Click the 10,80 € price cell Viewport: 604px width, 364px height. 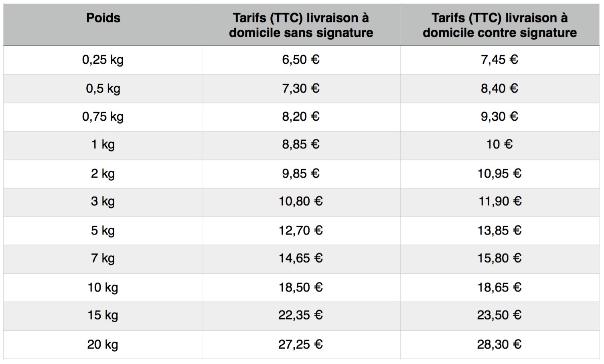[301, 201]
